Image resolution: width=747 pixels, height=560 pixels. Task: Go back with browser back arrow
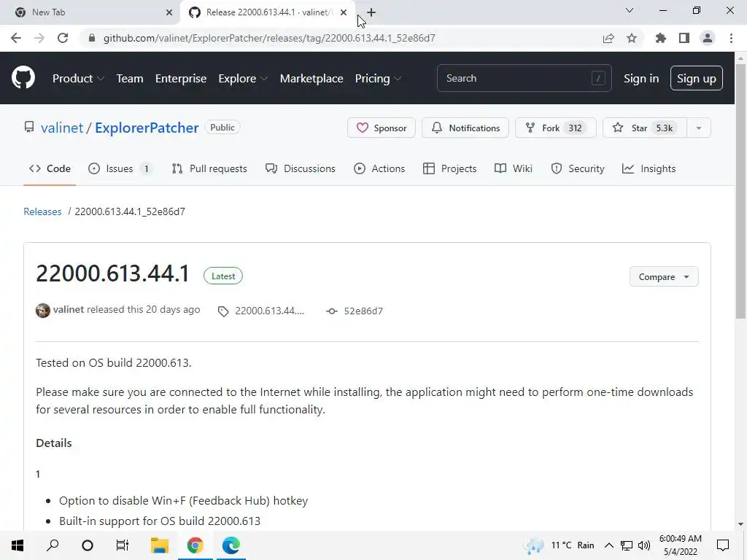point(16,38)
